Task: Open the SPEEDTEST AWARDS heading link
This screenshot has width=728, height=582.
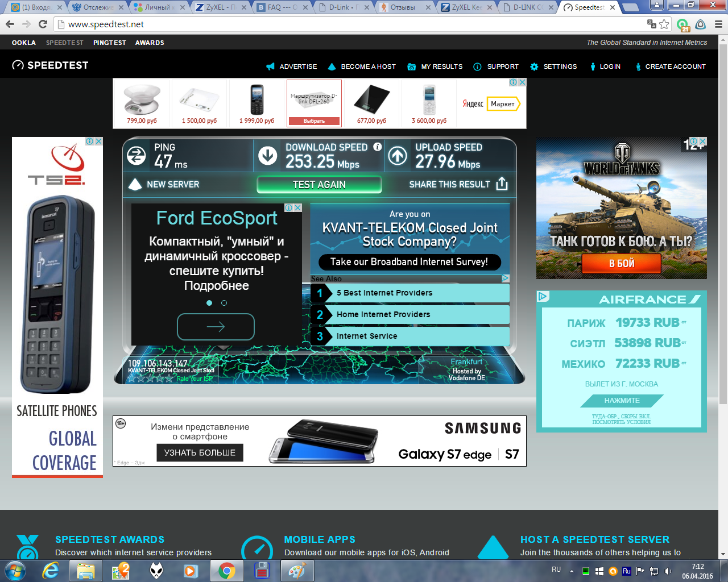Action: (110, 539)
